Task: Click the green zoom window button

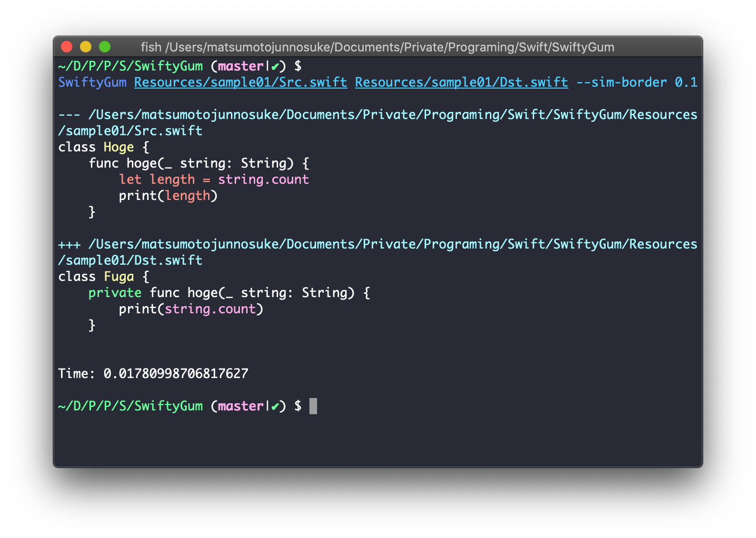Action: click(105, 47)
